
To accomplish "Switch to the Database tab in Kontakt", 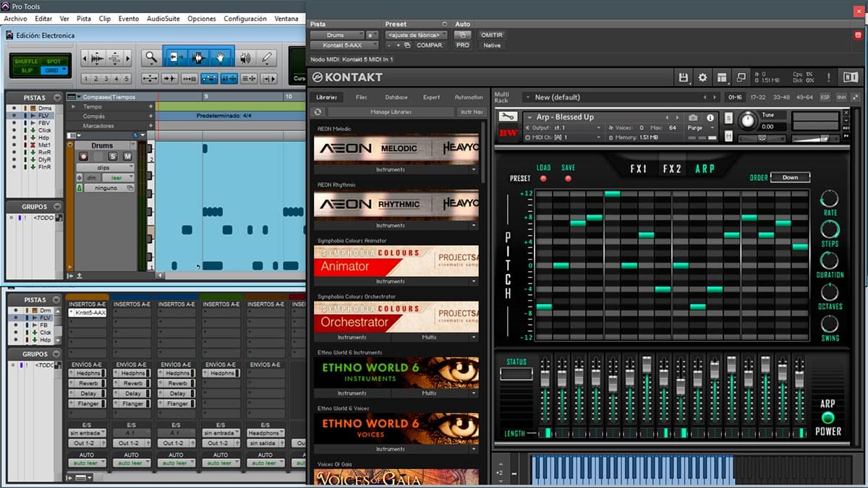I will pyautogui.click(x=396, y=97).
